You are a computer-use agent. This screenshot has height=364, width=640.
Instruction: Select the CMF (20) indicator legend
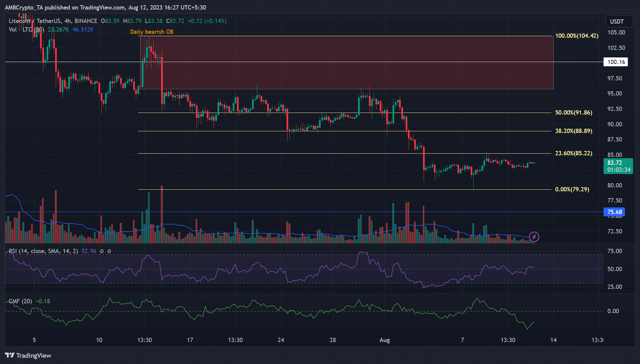pos(20,301)
